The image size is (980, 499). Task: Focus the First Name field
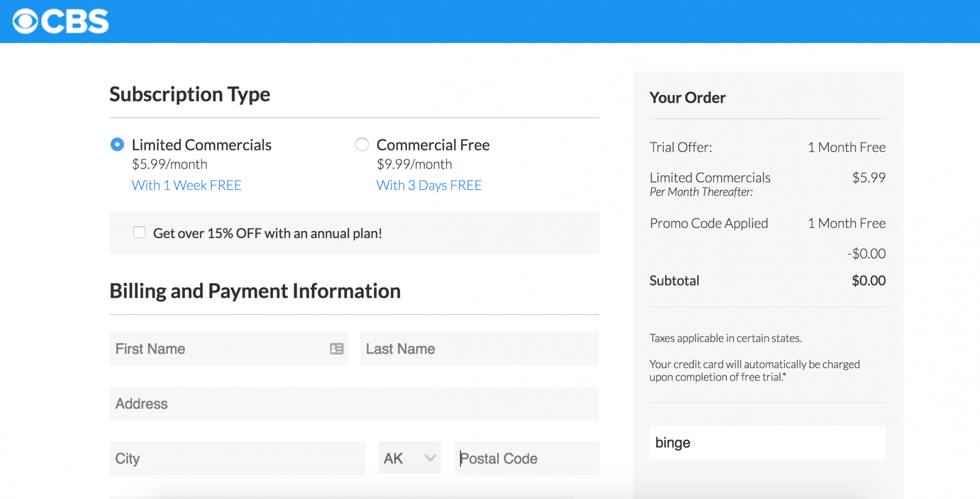(228, 349)
